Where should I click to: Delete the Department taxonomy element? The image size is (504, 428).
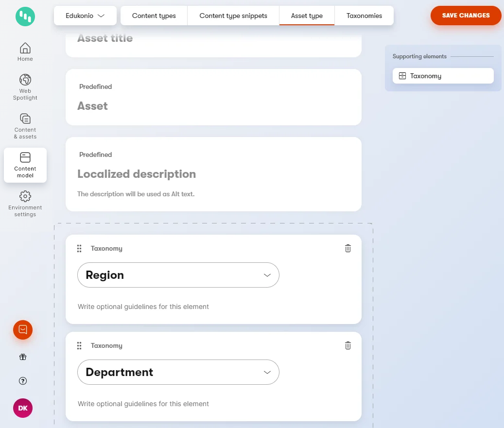pyautogui.click(x=348, y=345)
